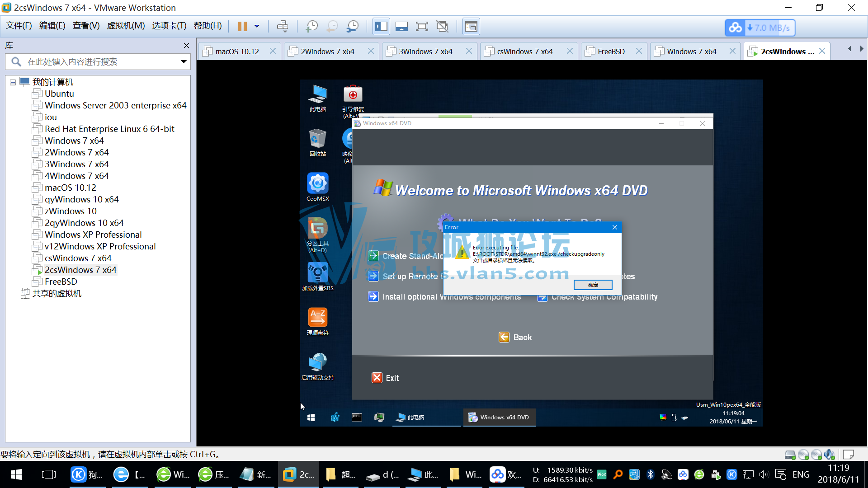
Task: Collapse the 我的计算机 tree node
Action: pos(13,82)
